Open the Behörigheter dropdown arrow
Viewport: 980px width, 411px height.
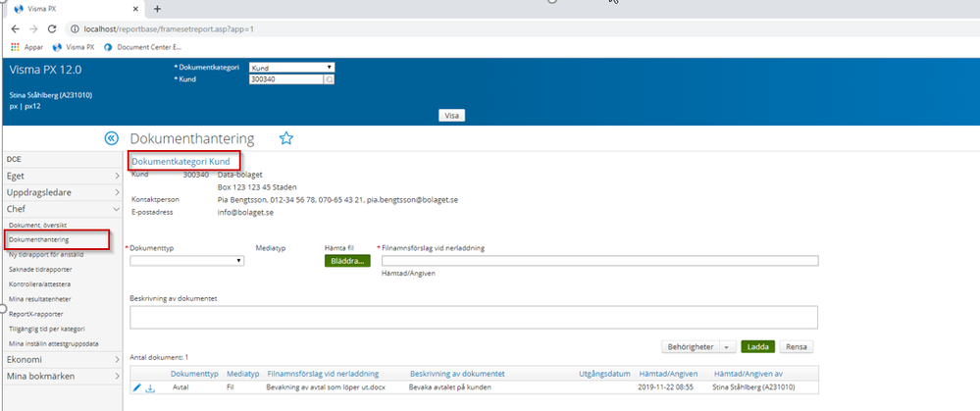[x=728, y=346]
